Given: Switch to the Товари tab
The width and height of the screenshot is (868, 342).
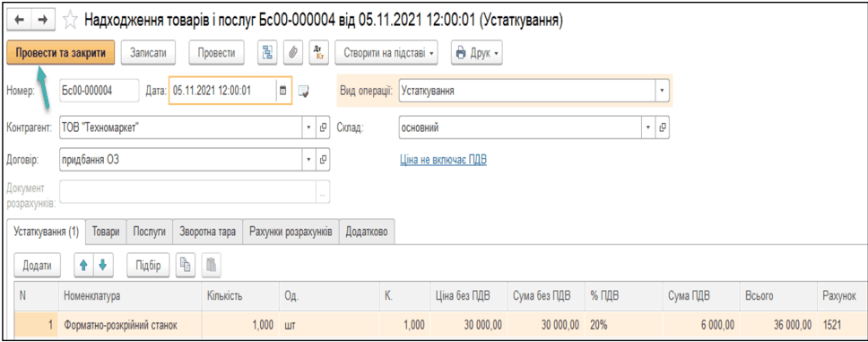Looking at the screenshot, I should pos(106,232).
